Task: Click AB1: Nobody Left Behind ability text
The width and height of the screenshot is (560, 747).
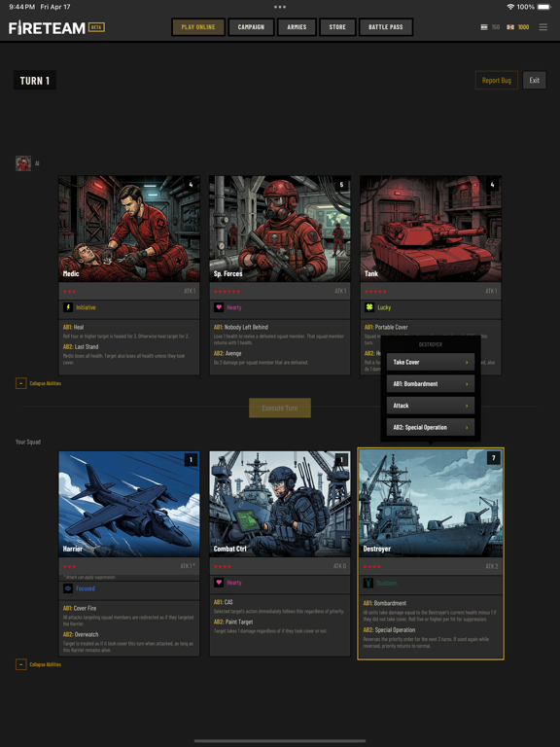Action: (241, 327)
